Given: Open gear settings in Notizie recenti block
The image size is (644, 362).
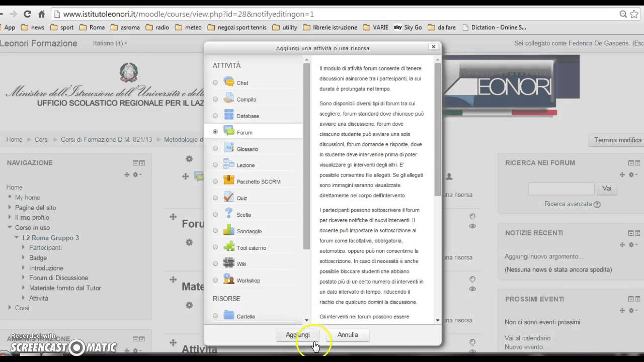Looking at the screenshot, I should click(x=634, y=245).
